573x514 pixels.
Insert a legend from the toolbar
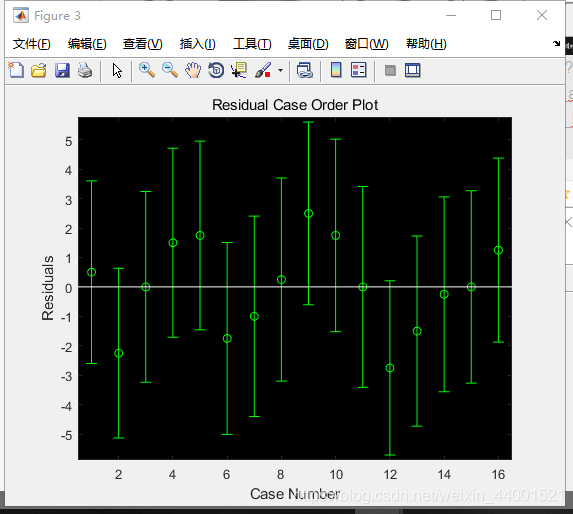pyautogui.click(x=358, y=70)
